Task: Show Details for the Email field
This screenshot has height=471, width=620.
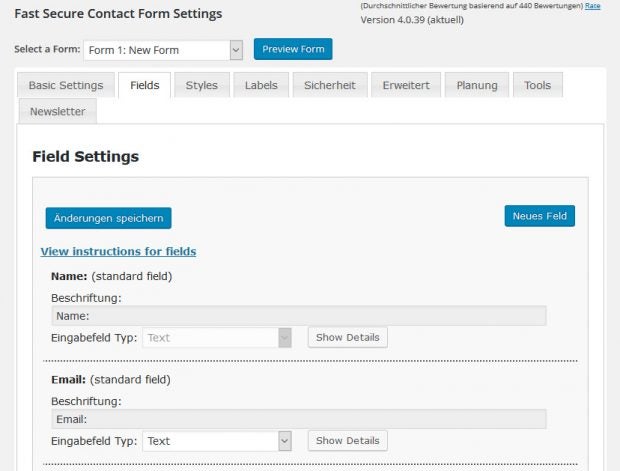Action: tap(348, 441)
